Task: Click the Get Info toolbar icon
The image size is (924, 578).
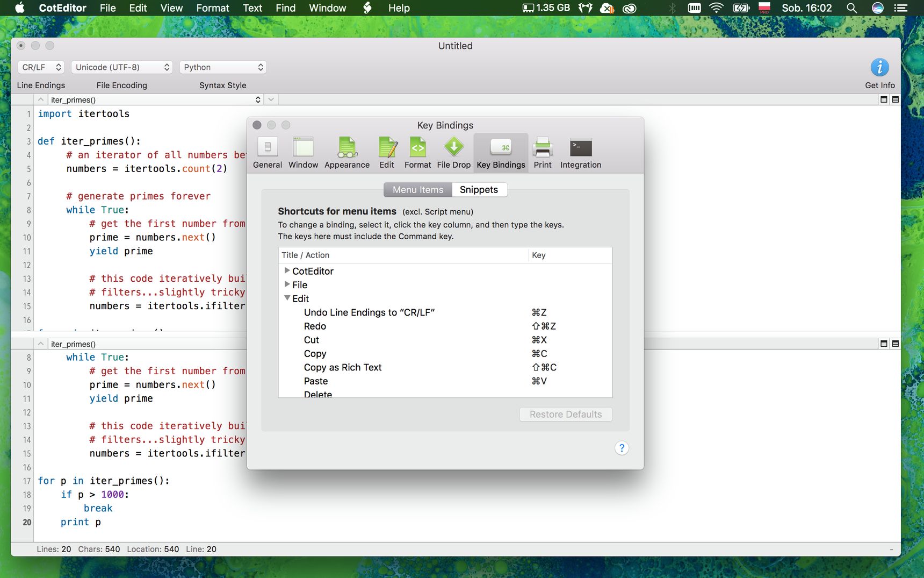Action: click(879, 68)
